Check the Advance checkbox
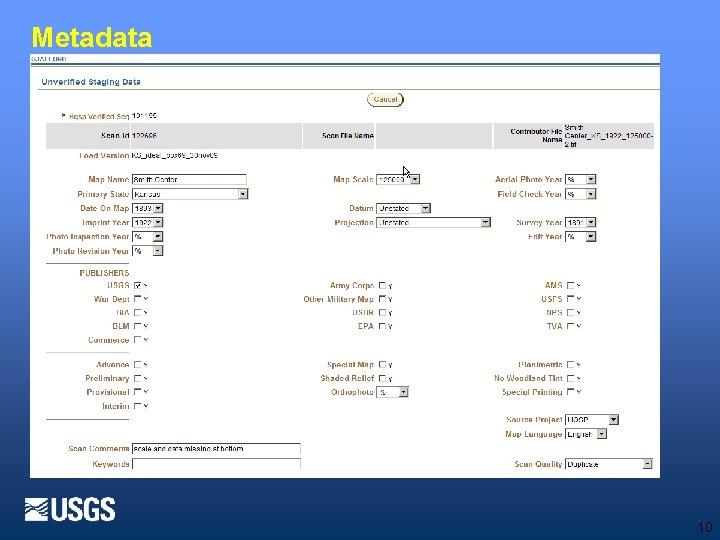 (137, 365)
